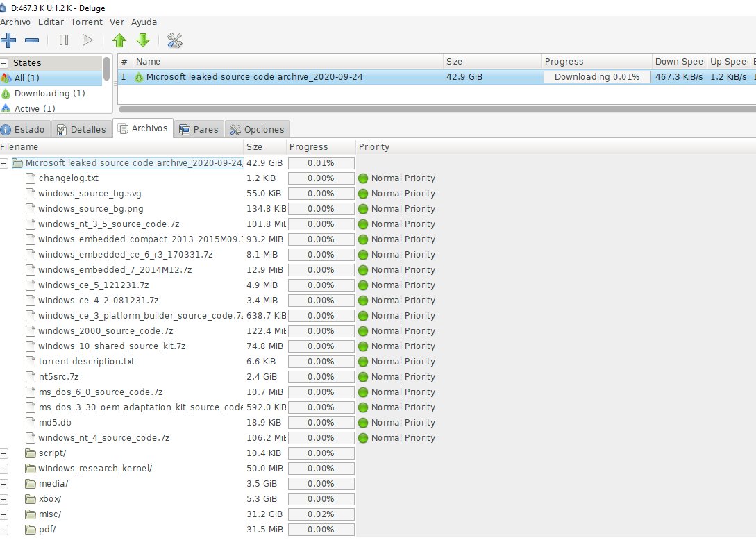
Task: Expand the windows_research_kernel/ folder
Action: coord(3,469)
